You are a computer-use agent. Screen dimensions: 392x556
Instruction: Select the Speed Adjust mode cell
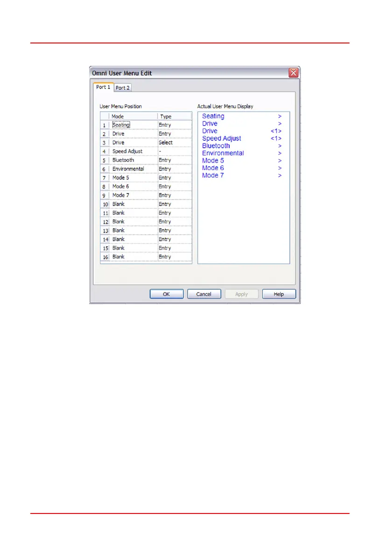[133, 151]
